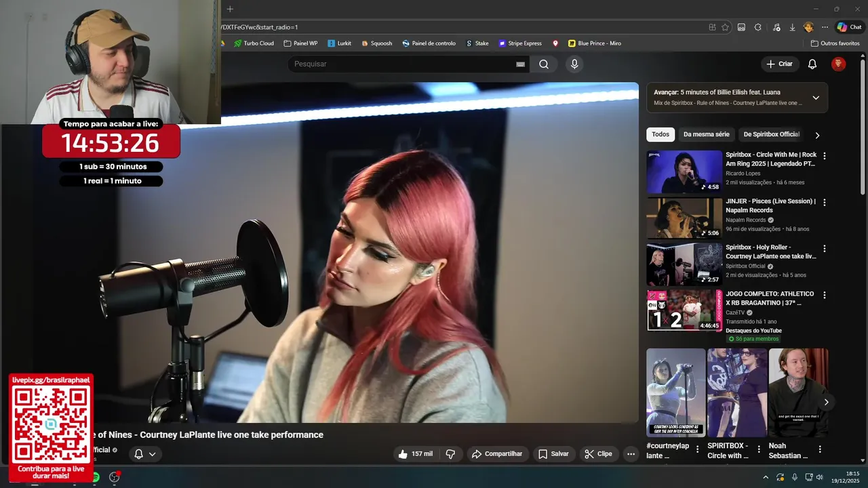Open Painel de controlo bookmark
The image size is (868, 488).
click(x=429, y=43)
